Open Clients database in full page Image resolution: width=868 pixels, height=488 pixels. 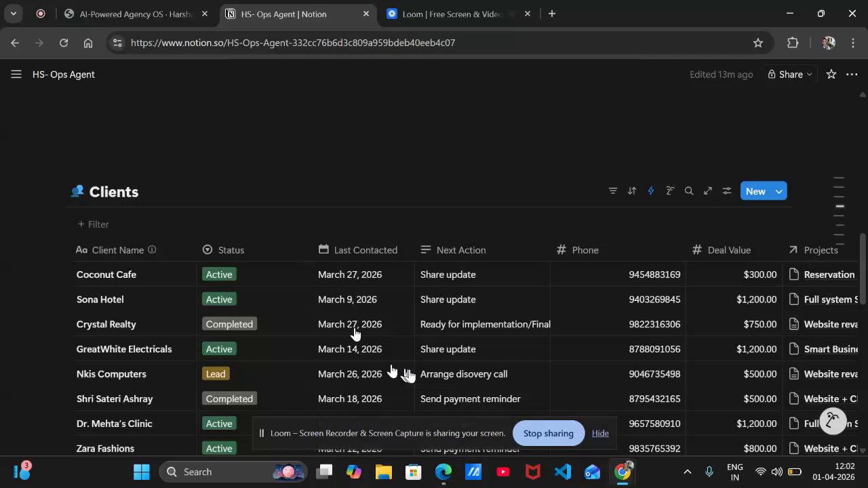(708, 191)
